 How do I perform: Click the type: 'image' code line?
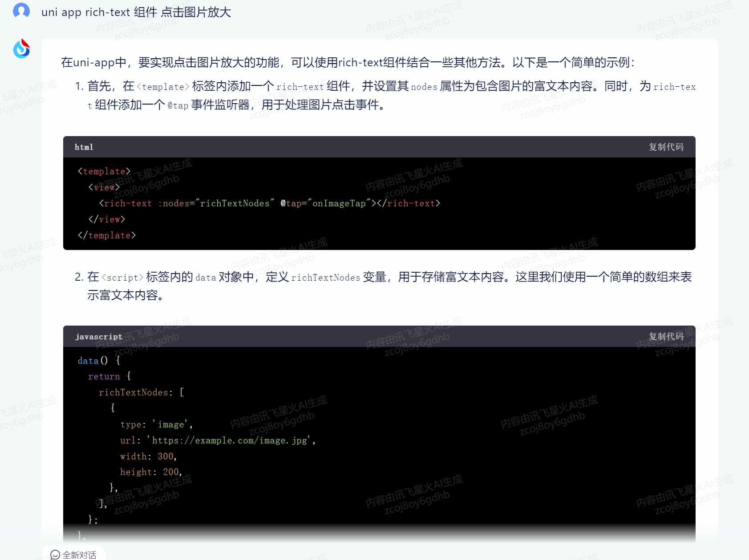157,424
